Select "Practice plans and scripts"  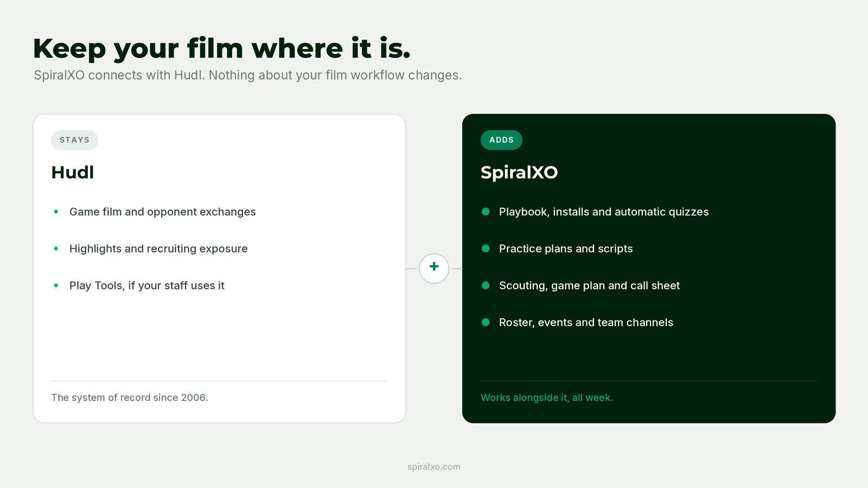click(x=566, y=249)
